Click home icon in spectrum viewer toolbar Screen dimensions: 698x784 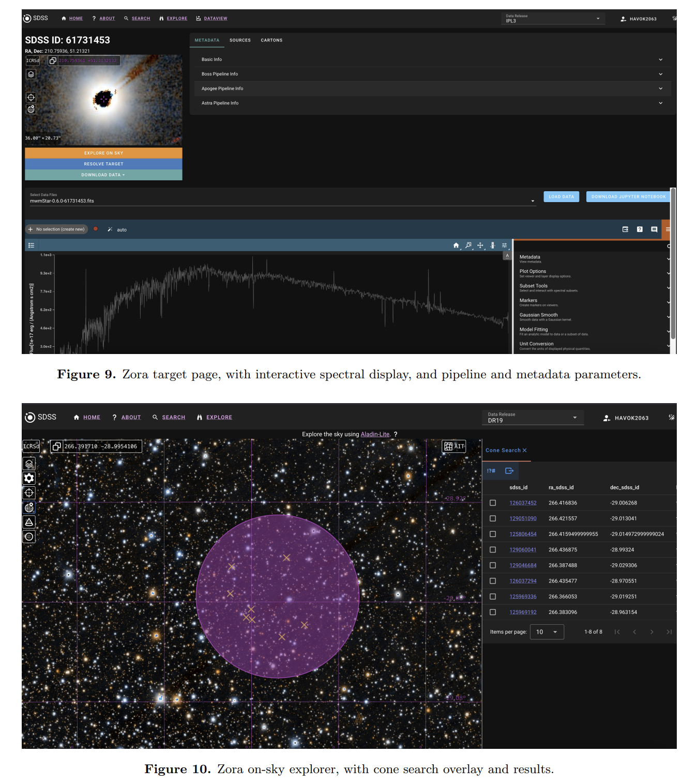(x=456, y=245)
